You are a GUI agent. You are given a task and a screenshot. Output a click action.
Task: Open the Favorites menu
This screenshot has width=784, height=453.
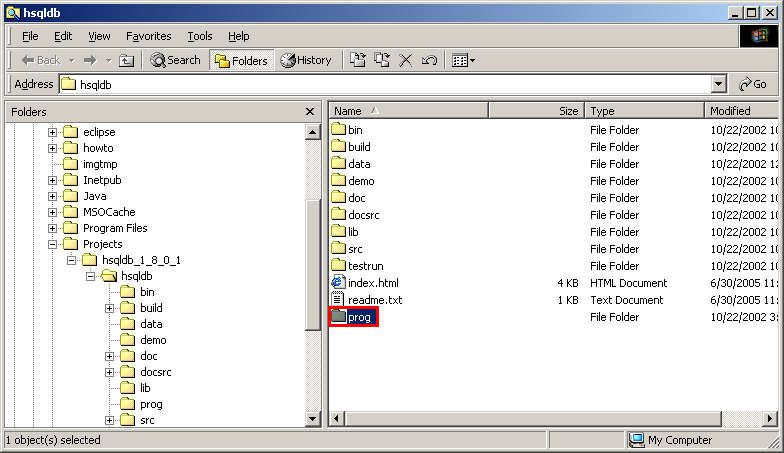point(148,36)
